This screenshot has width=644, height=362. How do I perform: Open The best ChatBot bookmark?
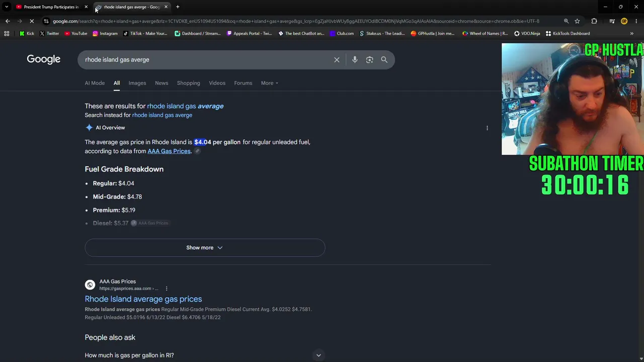301,34
